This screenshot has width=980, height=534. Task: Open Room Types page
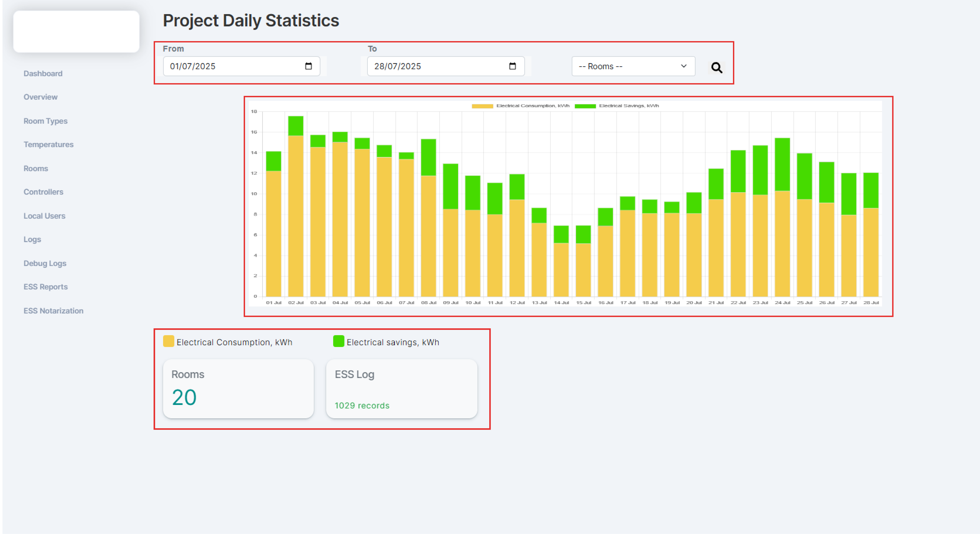coord(45,121)
